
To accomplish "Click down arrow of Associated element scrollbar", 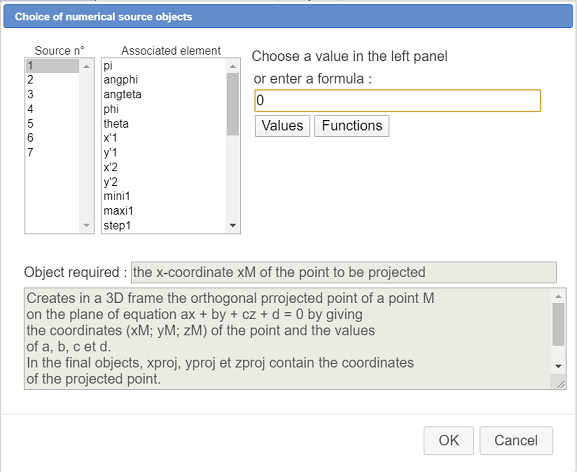I will [233, 226].
